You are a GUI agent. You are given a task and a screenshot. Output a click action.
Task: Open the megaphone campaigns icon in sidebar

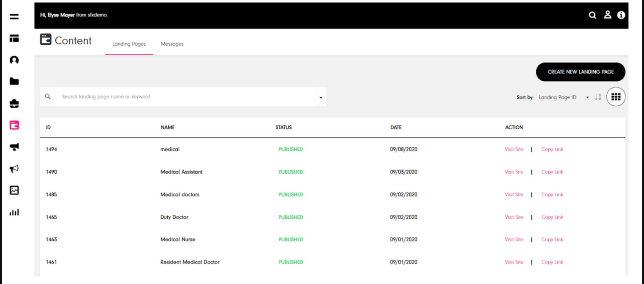pyautogui.click(x=14, y=169)
